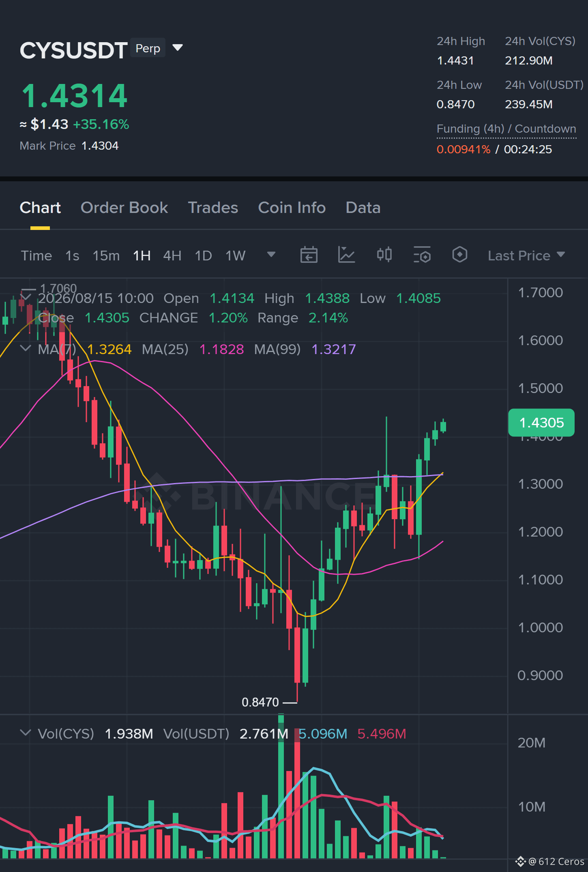The image size is (588, 872).
Task: Click the 24h High value 1.4431
Action: coord(455,60)
